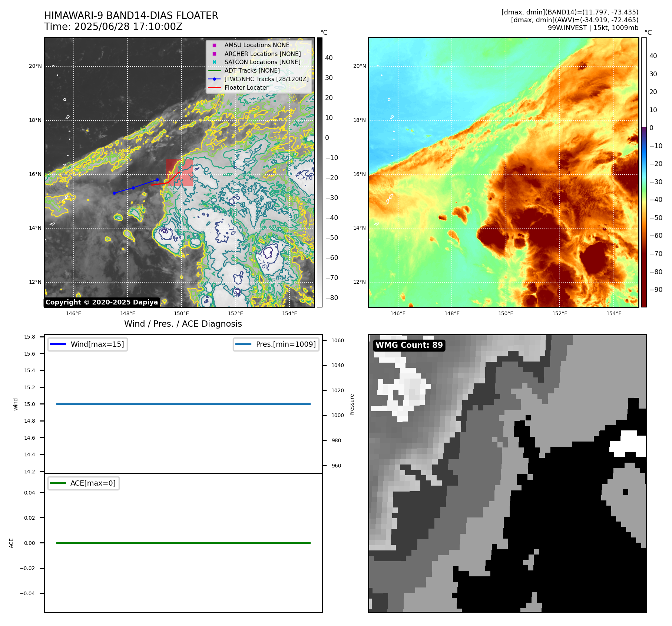672x626 pixels.
Task: Click the rainbow temperature colorbar of the colored map
Action: point(644,172)
